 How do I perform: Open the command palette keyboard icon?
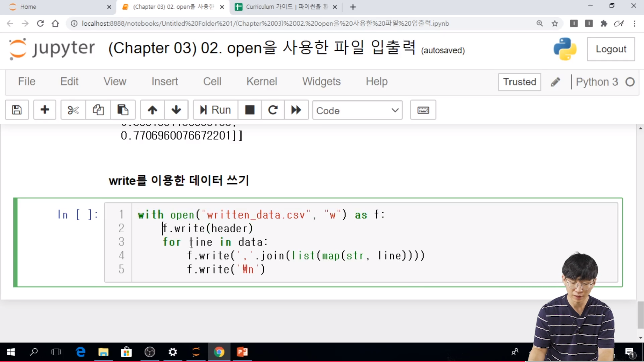[x=423, y=110]
